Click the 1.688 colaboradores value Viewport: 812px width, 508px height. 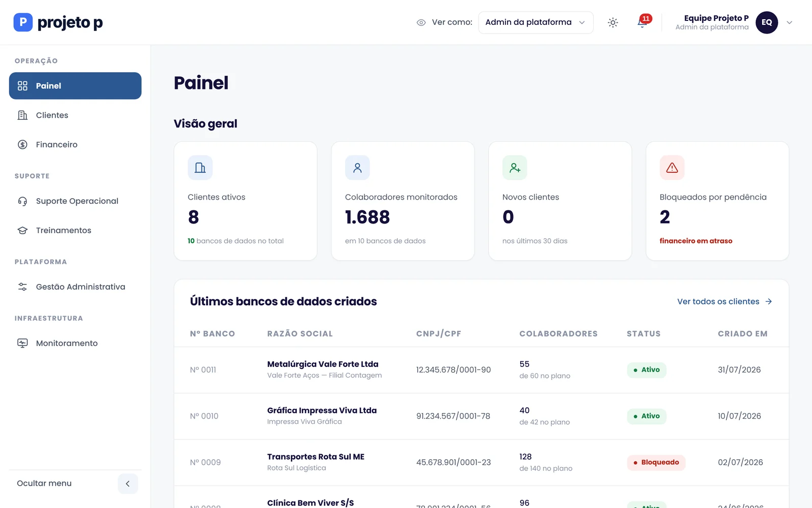click(x=367, y=217)
